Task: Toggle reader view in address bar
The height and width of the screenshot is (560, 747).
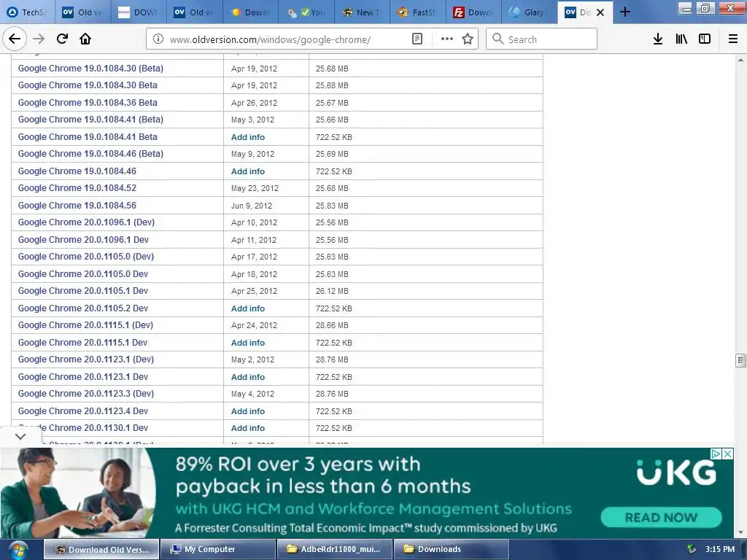Action: (x=417, y=39)
